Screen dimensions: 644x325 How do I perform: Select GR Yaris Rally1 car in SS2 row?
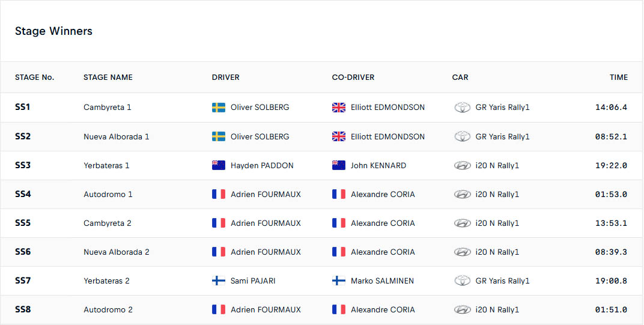(502, 136)
